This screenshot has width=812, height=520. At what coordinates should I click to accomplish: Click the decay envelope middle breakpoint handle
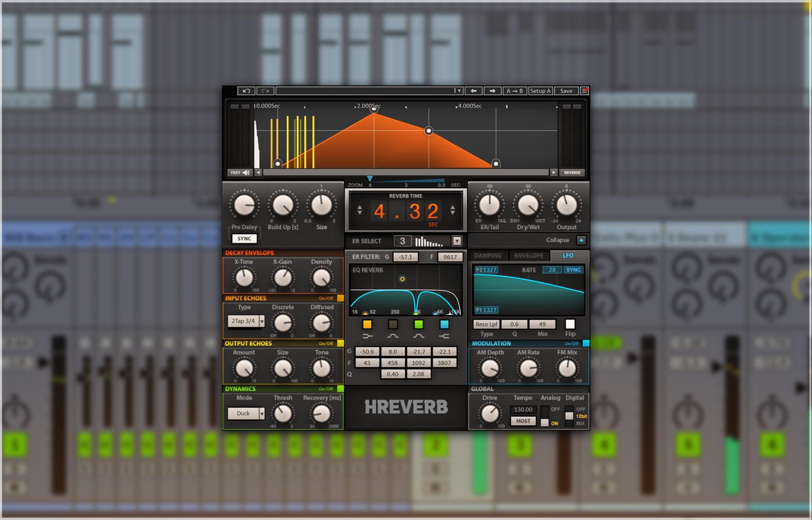(x=429, y=131)
